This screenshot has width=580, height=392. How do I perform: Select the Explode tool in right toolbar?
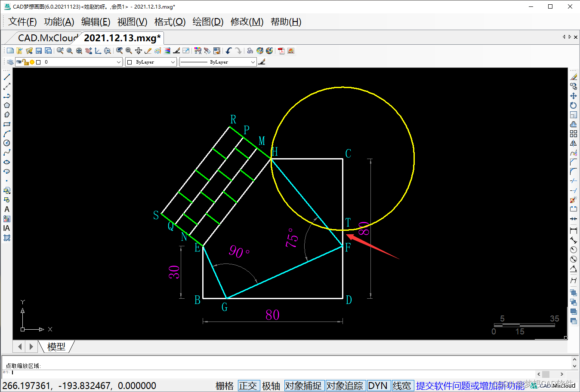coord(574,200)
